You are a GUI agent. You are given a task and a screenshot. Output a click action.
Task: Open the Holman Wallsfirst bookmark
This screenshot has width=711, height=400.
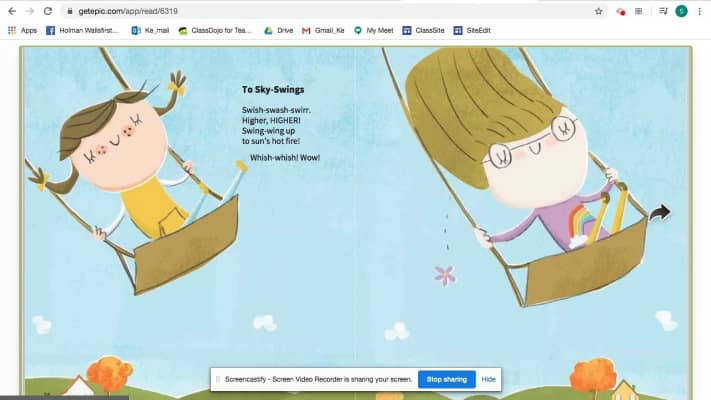coord(83,31)
